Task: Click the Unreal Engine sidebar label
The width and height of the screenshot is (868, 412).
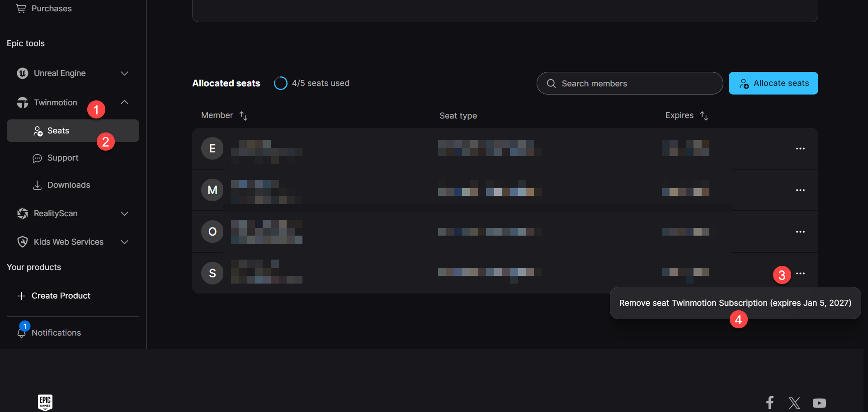Action: pyautogui.click(x=60, y=73)
